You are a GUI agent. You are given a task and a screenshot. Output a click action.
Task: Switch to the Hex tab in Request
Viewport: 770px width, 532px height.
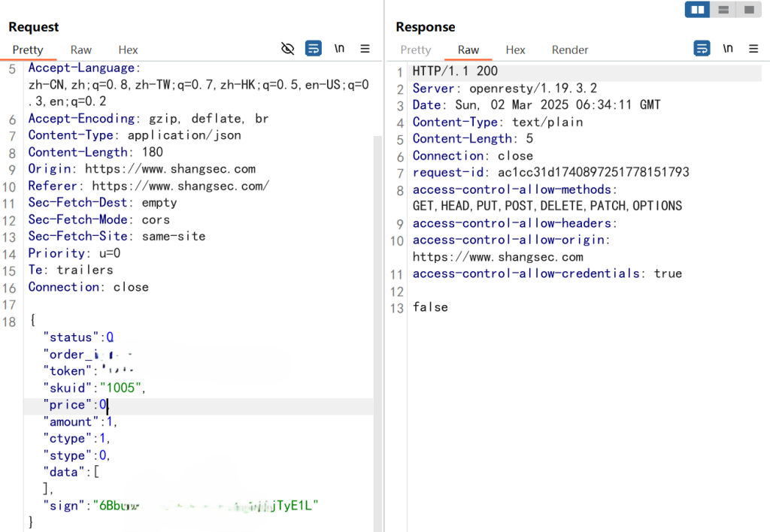tap(129, 50)
